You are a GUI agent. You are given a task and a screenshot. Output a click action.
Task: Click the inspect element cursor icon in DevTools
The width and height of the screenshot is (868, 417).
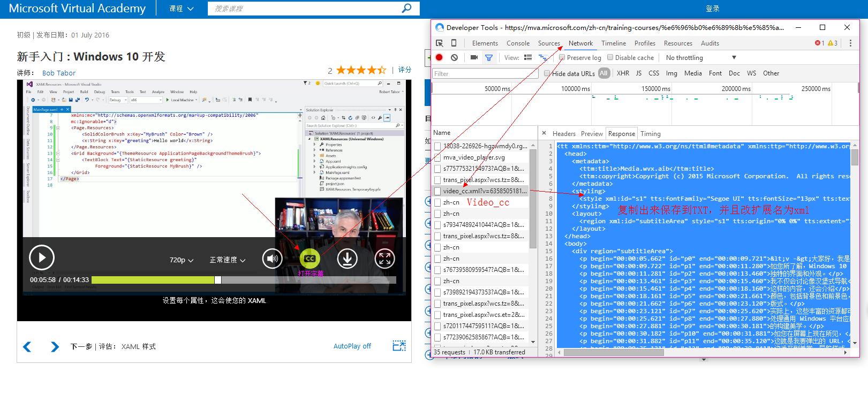tap(440, 43)
